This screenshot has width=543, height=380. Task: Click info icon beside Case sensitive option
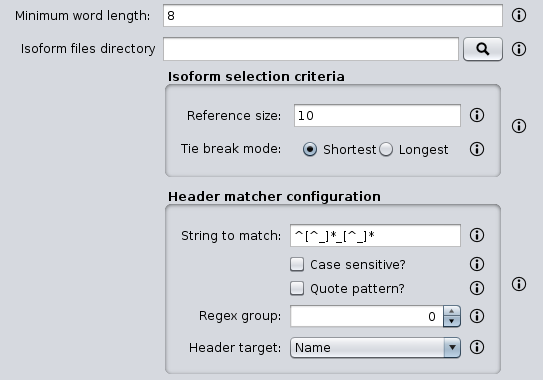click(x=477, y=264)
